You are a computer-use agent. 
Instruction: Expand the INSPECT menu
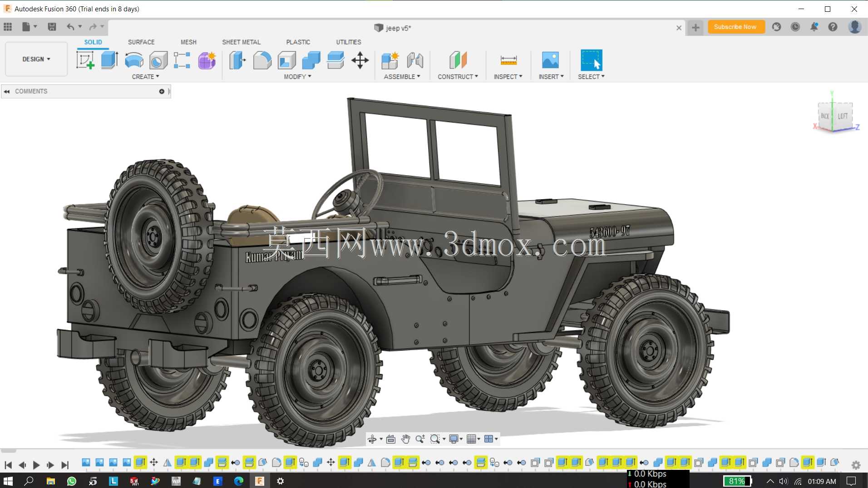click(508, 77)
